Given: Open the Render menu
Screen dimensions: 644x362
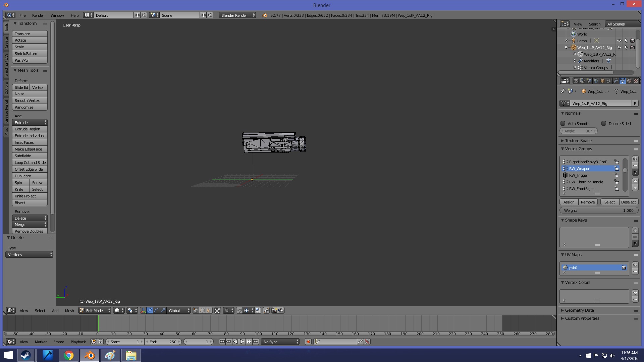Looking at the screenshot, I should (x=38, y=15).
